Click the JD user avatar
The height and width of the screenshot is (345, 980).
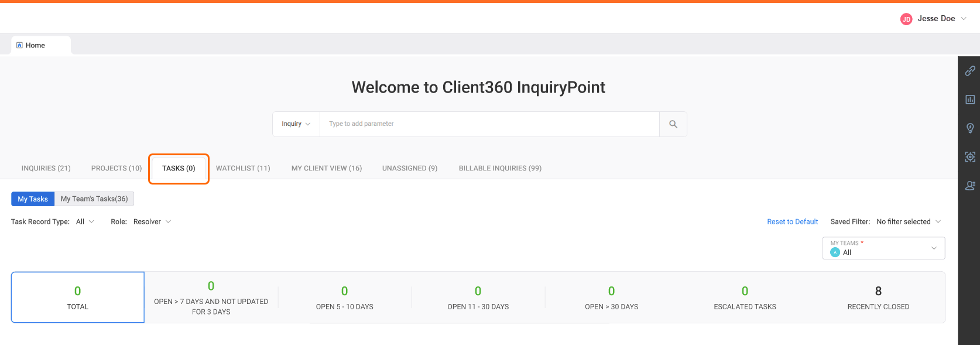pos(906,19)
